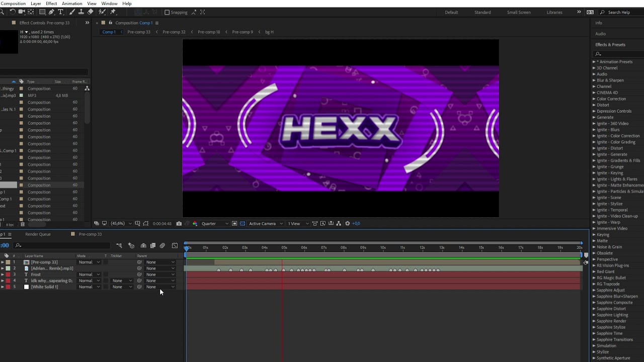
Task: Enable the Snapping checkbox
Action: point(167,12)
